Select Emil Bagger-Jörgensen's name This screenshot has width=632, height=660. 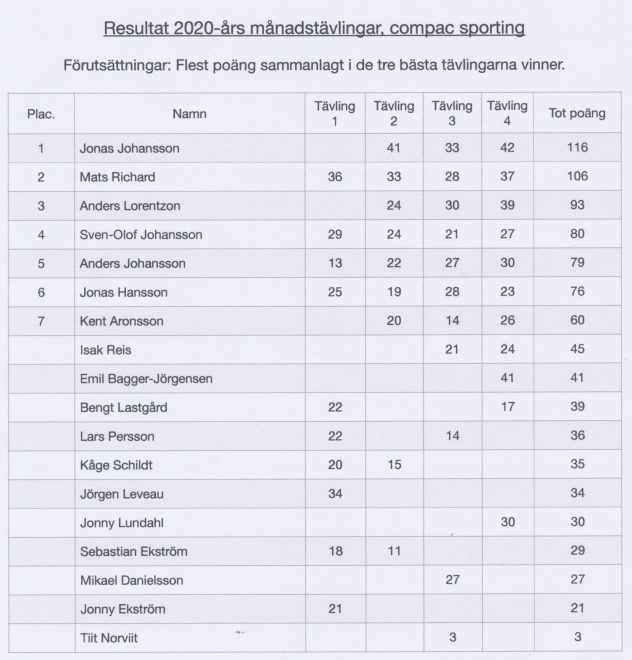(146, 379)
